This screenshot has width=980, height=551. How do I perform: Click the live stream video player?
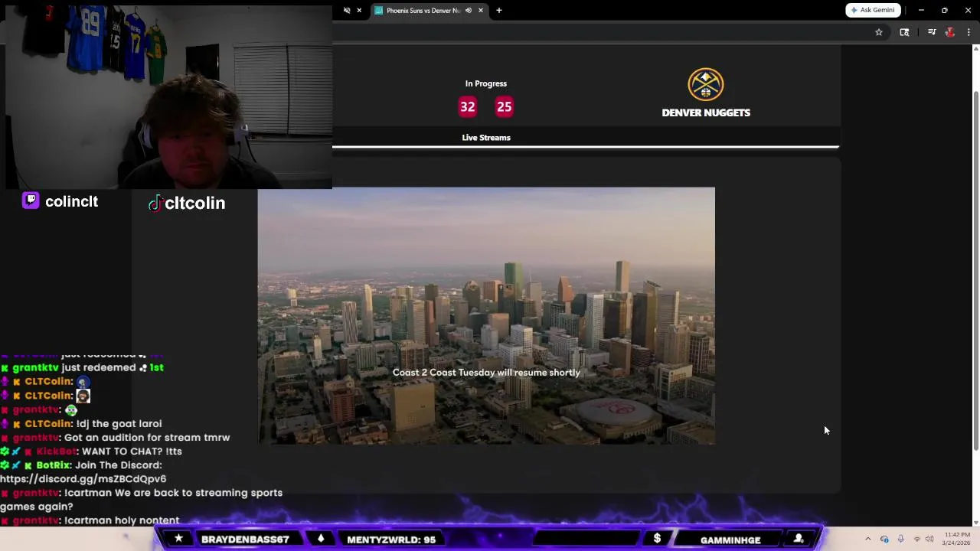486,315
